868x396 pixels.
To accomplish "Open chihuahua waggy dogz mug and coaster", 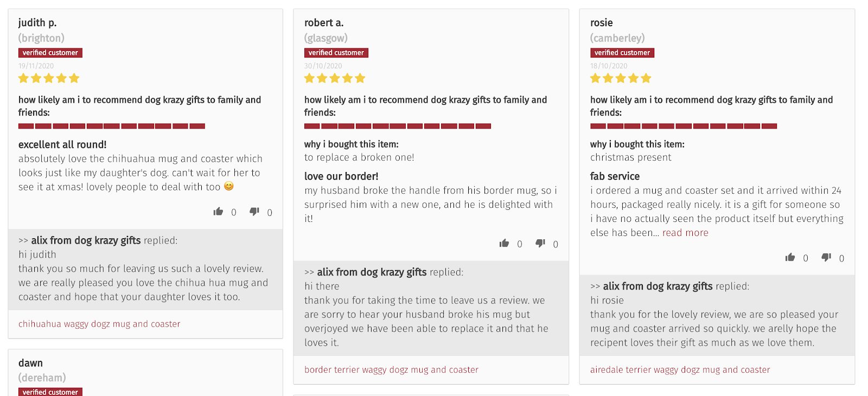I will pos(99,324).
